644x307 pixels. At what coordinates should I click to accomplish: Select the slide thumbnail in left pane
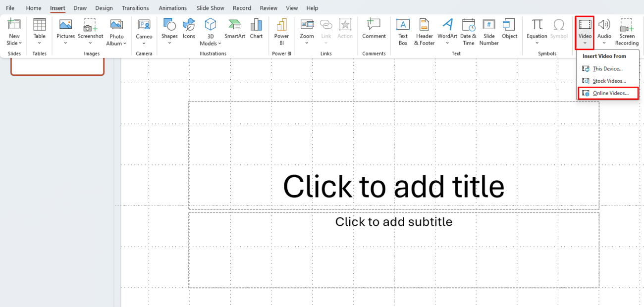pos(57,67)
